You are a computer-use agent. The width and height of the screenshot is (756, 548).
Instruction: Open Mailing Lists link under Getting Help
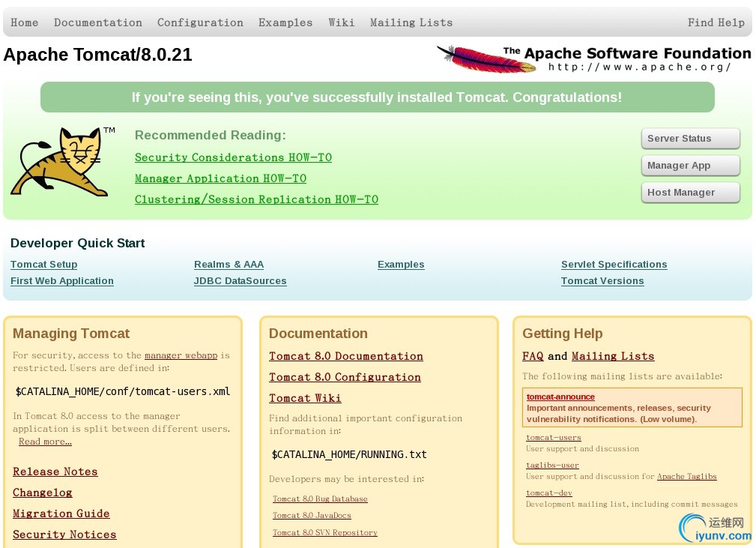pos(613,356)
